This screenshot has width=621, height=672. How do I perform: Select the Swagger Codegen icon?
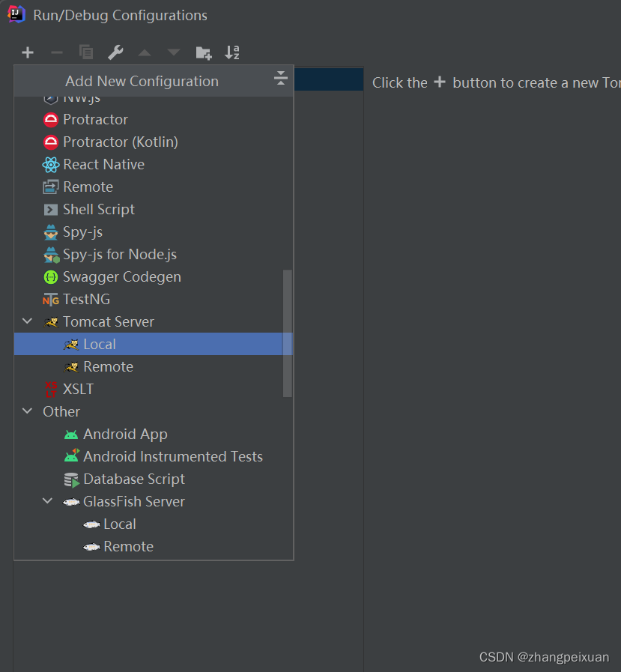(x=51, y=277)
